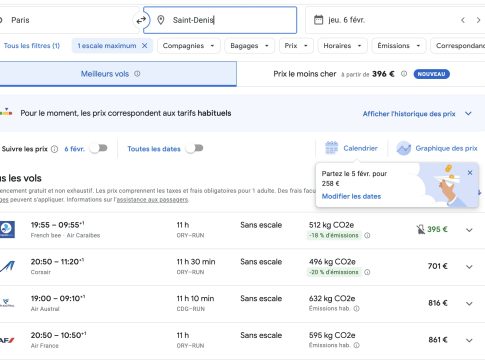Click info icon next to Suivre les prix

(x=54, y=149)
